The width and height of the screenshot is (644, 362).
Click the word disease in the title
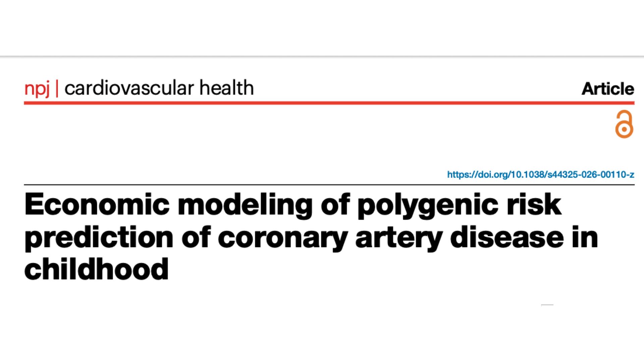pos(507,237)
